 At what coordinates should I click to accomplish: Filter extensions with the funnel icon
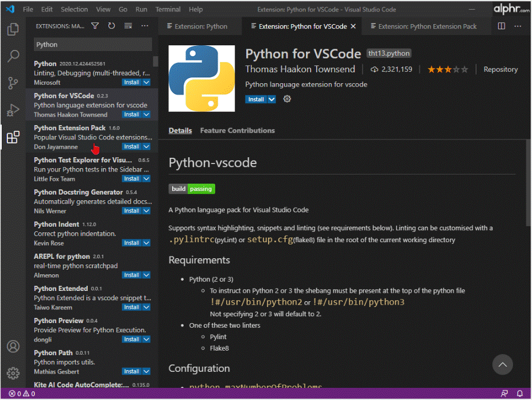(95, 26)
